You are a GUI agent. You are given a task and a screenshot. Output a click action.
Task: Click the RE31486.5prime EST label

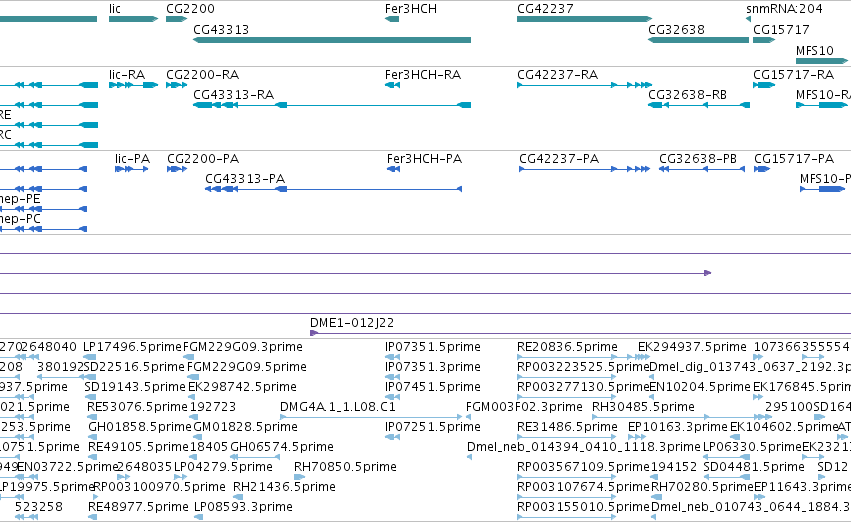[x=567, y=426]
